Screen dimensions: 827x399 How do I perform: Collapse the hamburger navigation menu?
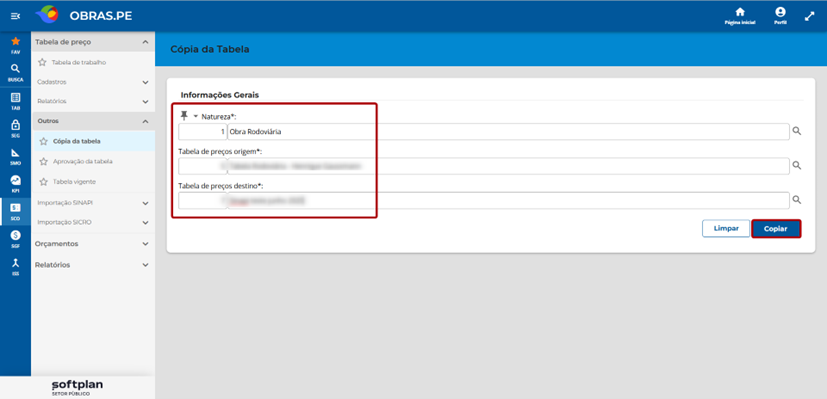tap(15, 17)
